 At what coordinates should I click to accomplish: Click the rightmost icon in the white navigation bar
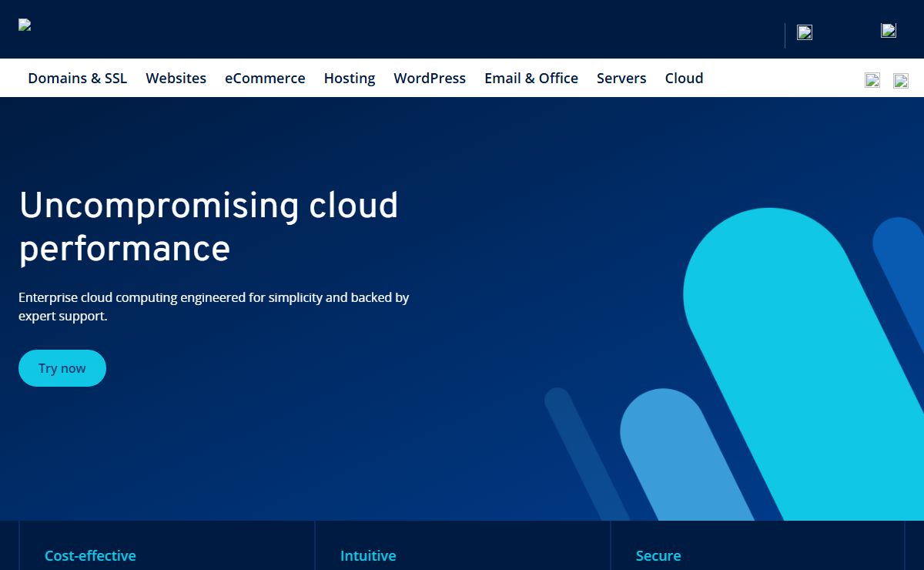[901, 80]
